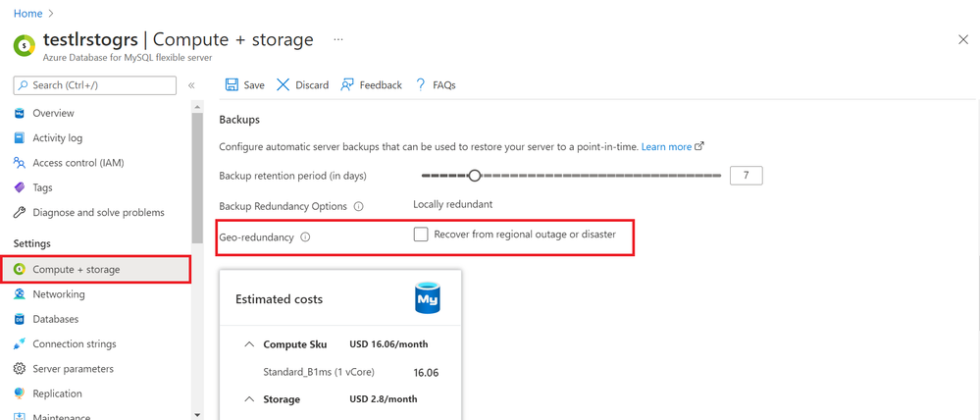Viewport: 980px width, 420px height.
Task: Click the Access control people icon
Action: pyautogui.click(x=20, y=163)
